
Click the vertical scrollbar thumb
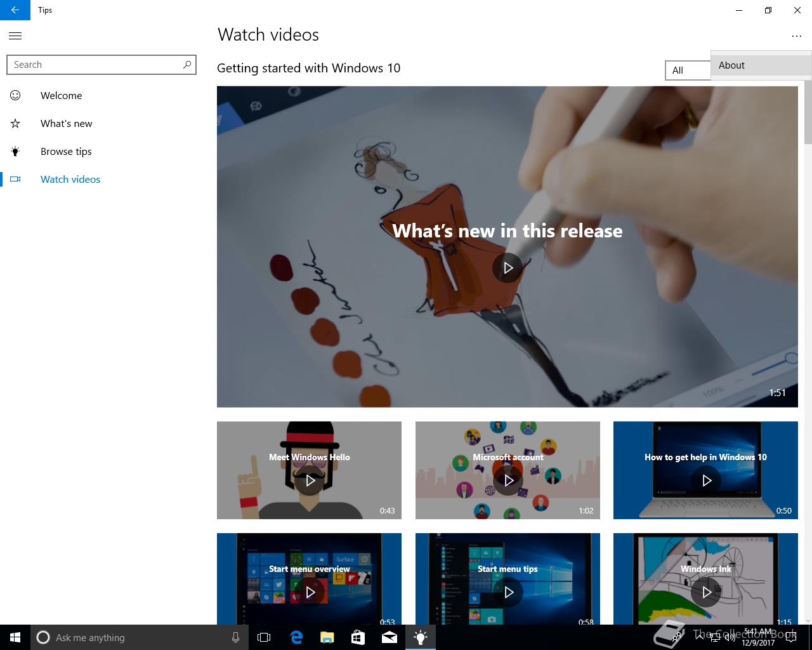tap(808, 112)
